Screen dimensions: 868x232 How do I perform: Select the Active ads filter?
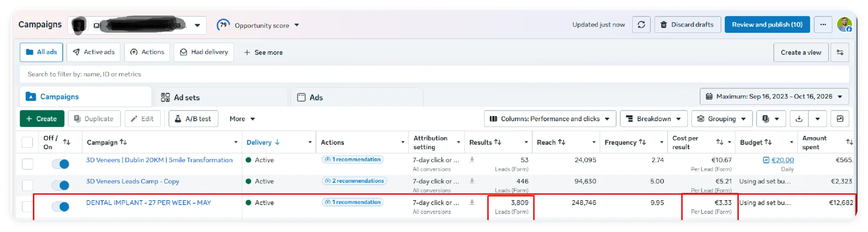pyautogui.click(x=94, y=52)
